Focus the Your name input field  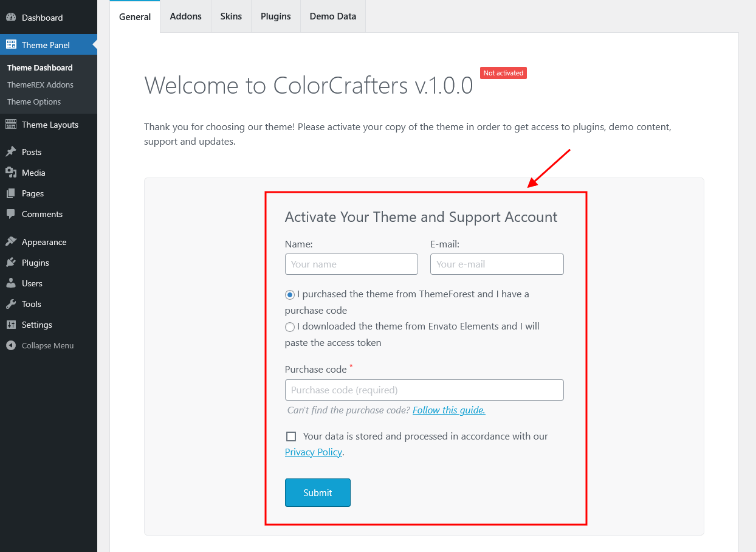(x=351, y=264)
